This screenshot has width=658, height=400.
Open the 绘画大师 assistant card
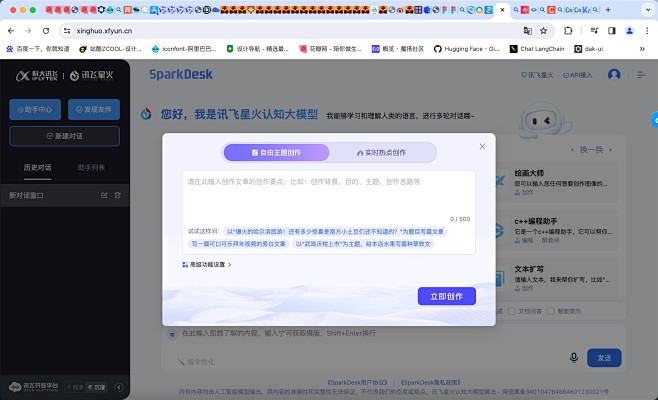coord(556,183)
